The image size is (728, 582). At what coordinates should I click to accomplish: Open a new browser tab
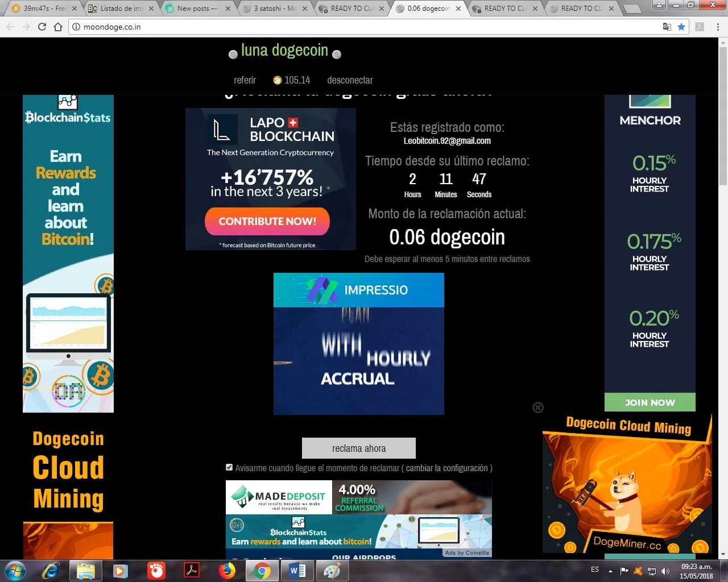[x=632, y=9]
